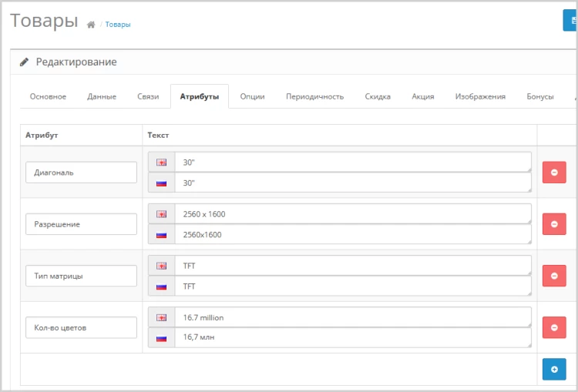Click the home breadcrumb icon
Image resolution: width=578 pixels, height=392 pixels.
tap(91, 25)
